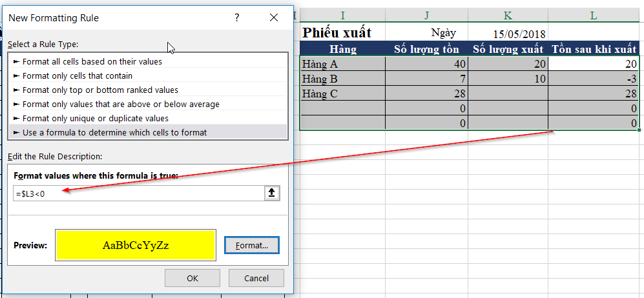Click the 'Hàng B' cell
This screenshot has height=298, width=644.
point(342,79)
